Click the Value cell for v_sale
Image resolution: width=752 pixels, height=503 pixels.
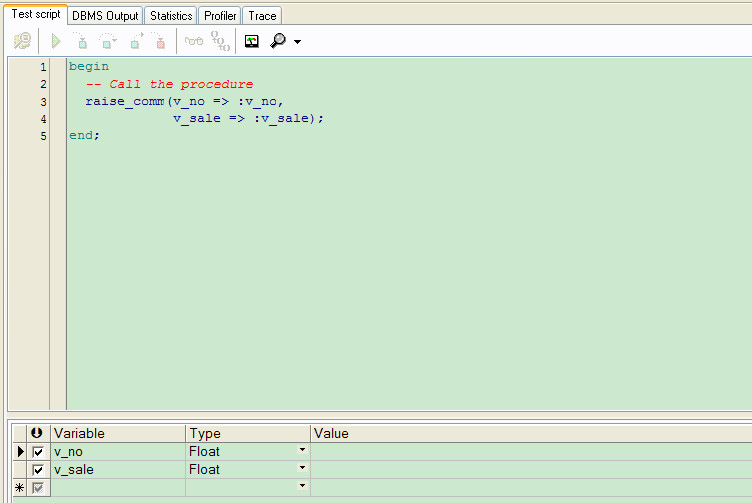[531, 470]
